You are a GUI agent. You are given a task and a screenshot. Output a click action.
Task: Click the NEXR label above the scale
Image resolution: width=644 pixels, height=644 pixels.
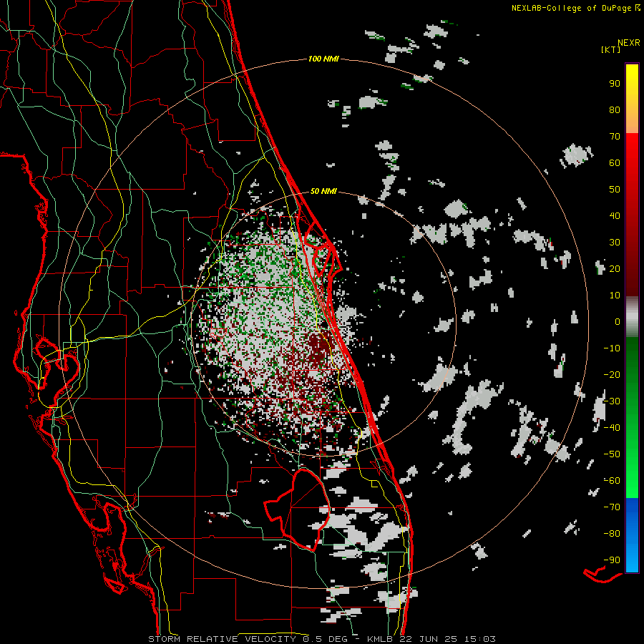[629, 43]
